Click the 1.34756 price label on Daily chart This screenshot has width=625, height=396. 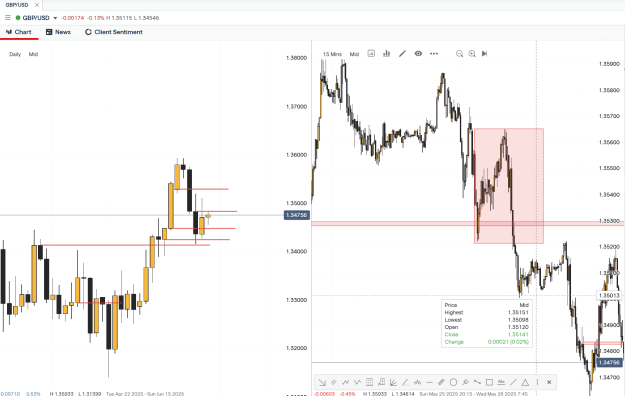tap(297, 215)
